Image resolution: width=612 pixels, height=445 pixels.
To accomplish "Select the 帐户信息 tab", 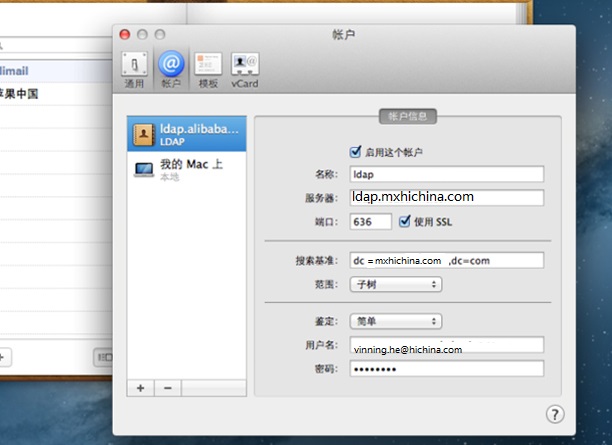I will (x=408, y=116).
